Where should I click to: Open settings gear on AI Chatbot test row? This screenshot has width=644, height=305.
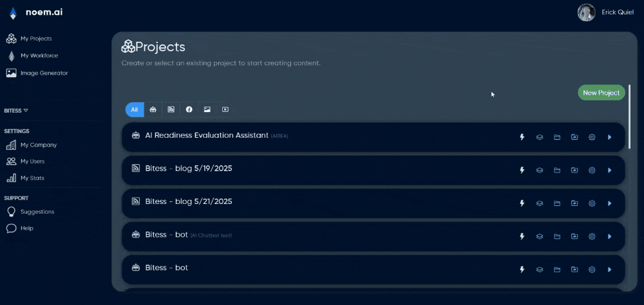click(x=592, y=236)
